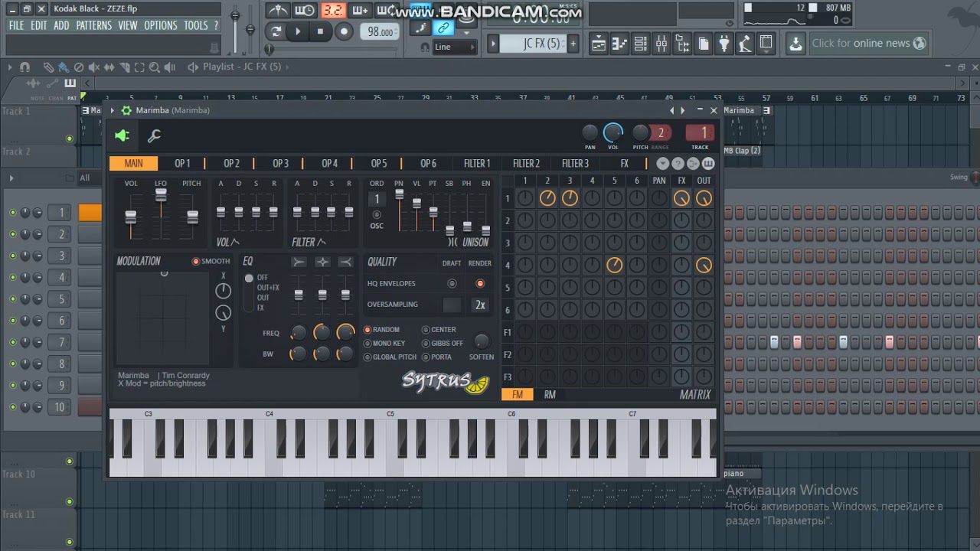Select channel 10 button in channel rack

(59, 407)
